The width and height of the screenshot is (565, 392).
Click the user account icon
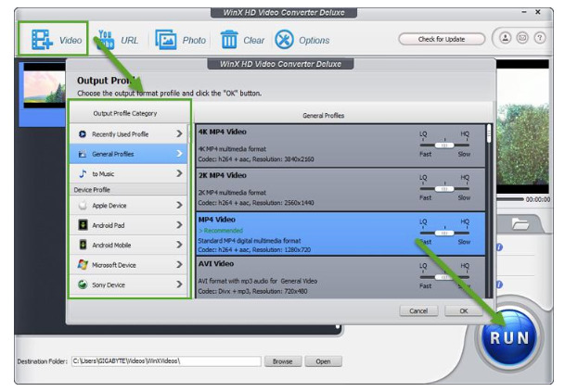click(x=506, y=37)
